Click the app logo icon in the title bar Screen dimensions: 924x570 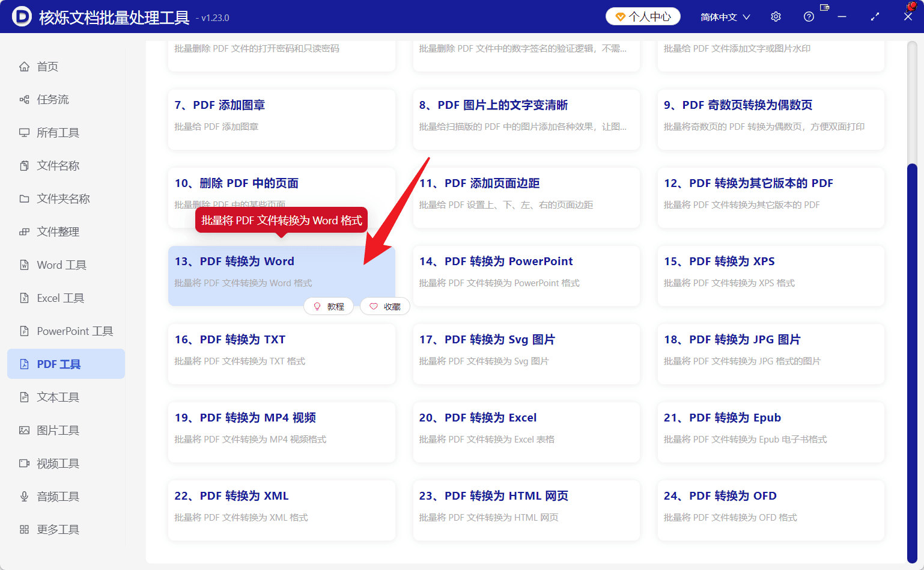[x=22, y=16]
